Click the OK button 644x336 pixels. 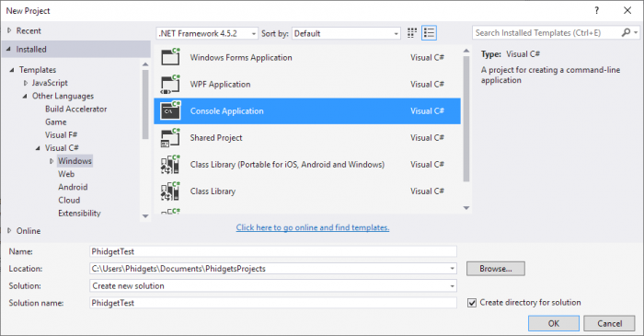click(554, 323)
